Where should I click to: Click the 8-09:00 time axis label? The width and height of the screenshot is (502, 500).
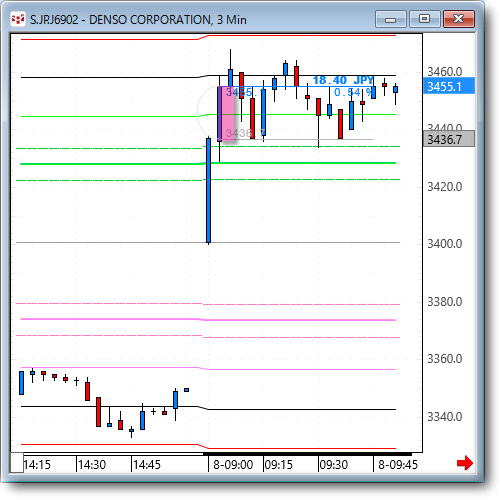pos(233,464)
